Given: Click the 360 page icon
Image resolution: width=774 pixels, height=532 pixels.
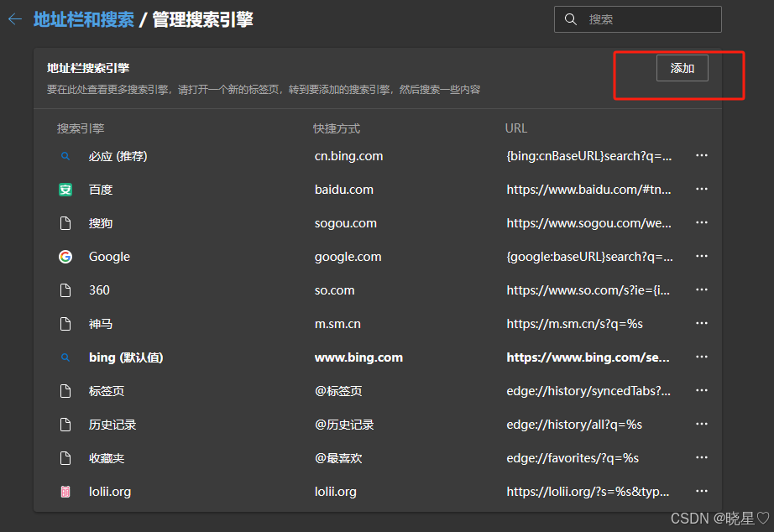Looking at the screenshot, I should coord(65,290).
